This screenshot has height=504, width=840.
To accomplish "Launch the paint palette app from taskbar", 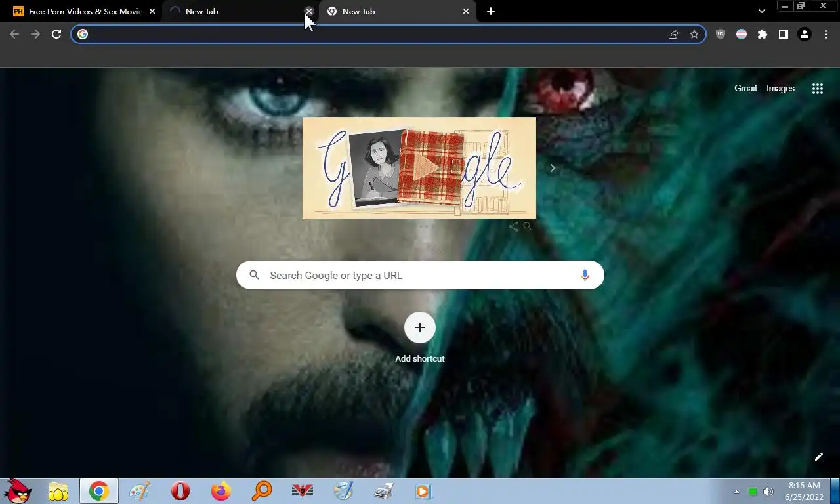I will (140, 491).
